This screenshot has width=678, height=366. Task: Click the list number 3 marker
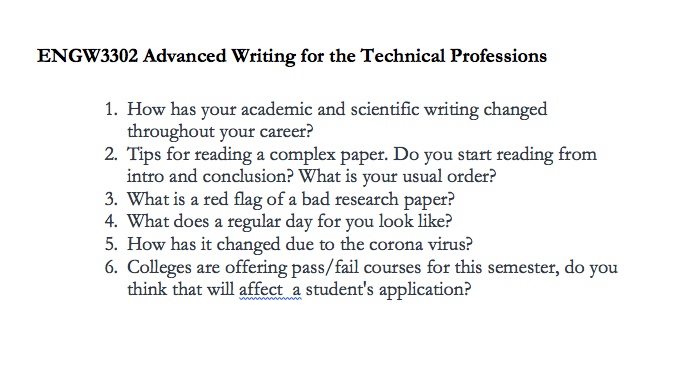point(111,199)
